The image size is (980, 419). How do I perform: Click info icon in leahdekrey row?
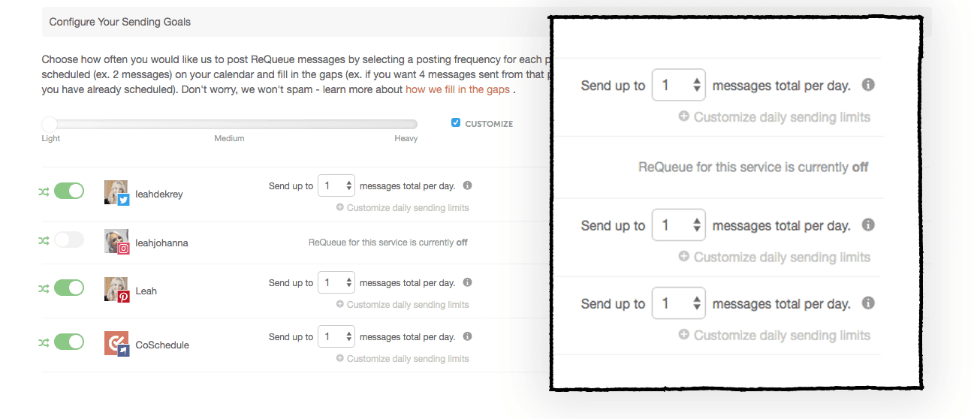pos(467,185)
